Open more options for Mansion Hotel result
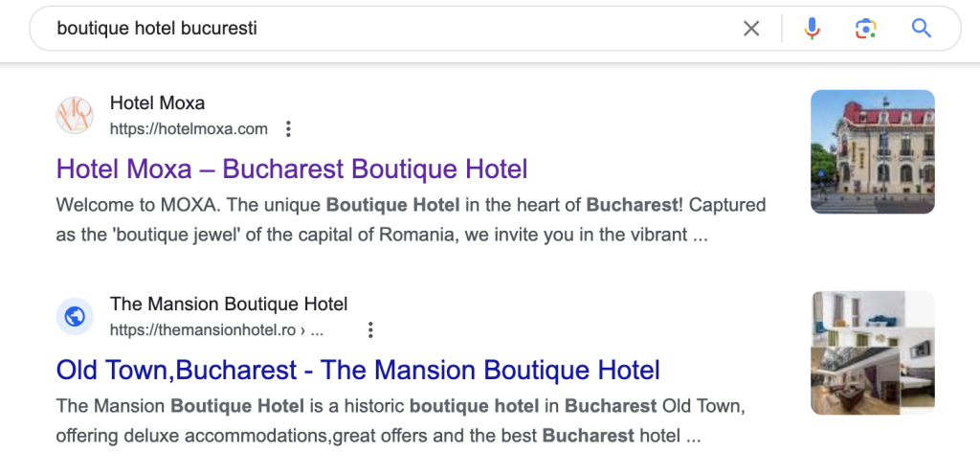 pyautogui.click(x=370, y=330)
